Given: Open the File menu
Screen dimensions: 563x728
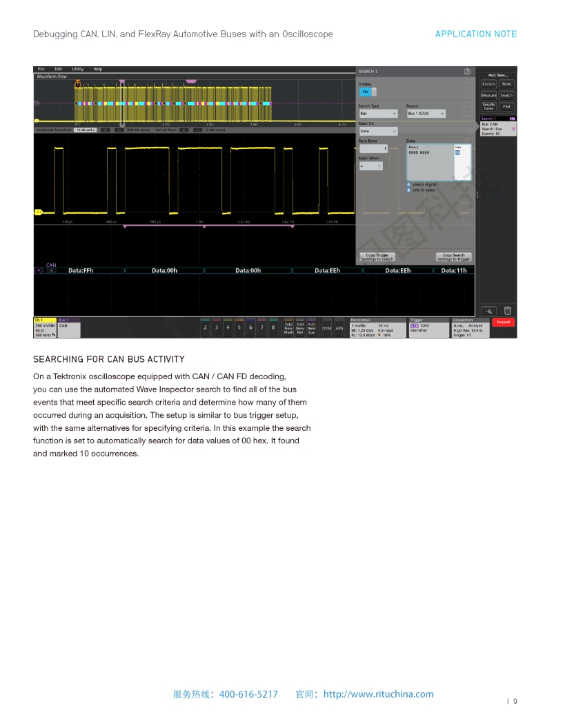Looking at the screenshot, I should click(41, 69).
